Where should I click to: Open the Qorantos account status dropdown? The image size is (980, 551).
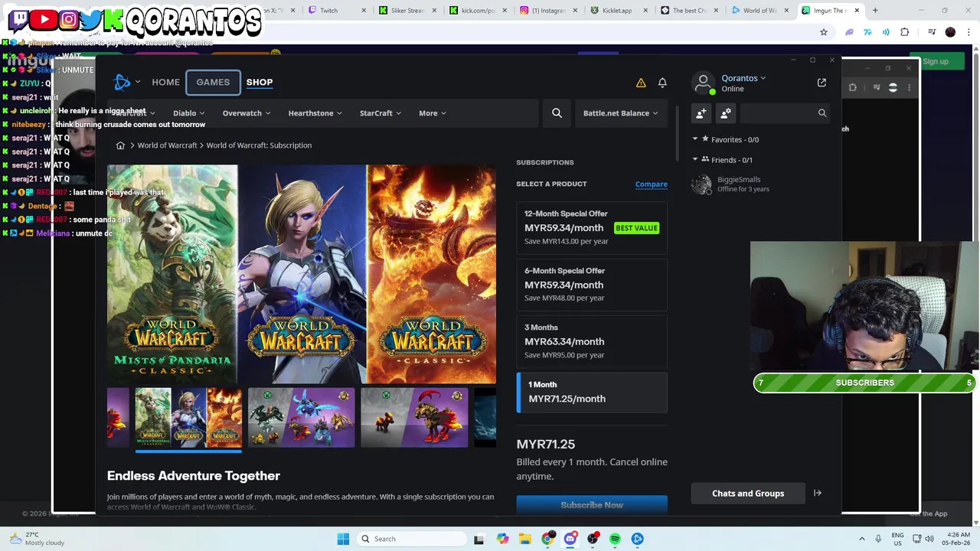click(x=743, y=78)
